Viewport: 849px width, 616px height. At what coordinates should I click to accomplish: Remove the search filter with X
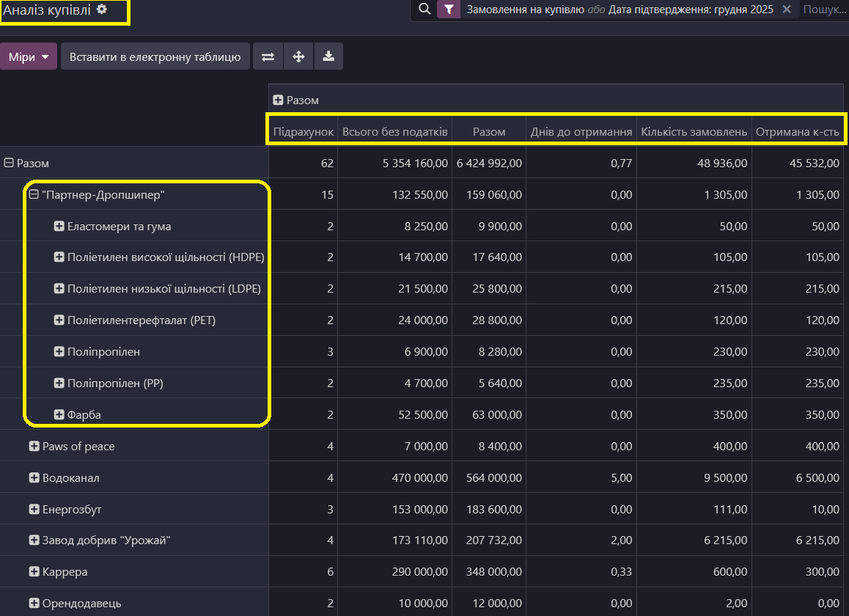coord(787,10)
